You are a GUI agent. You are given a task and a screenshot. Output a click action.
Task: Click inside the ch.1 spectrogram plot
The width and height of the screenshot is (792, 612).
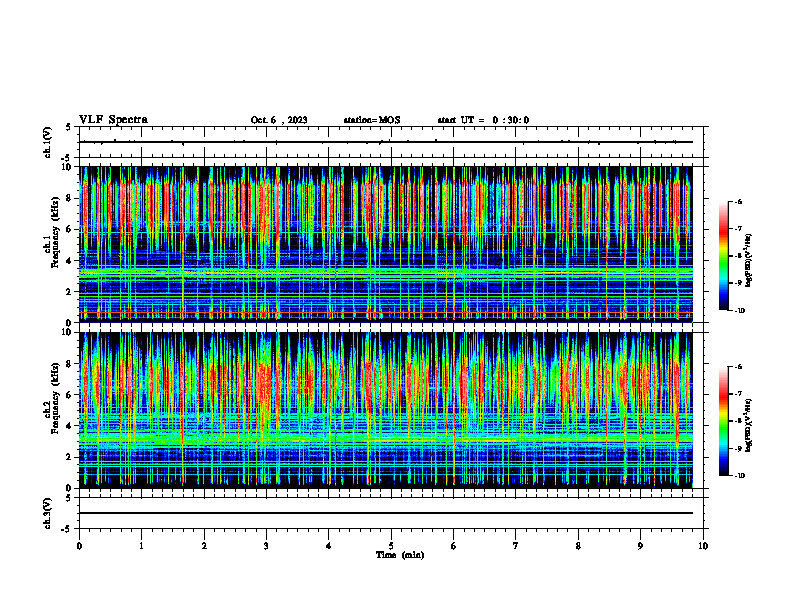[x=385, y=244]
